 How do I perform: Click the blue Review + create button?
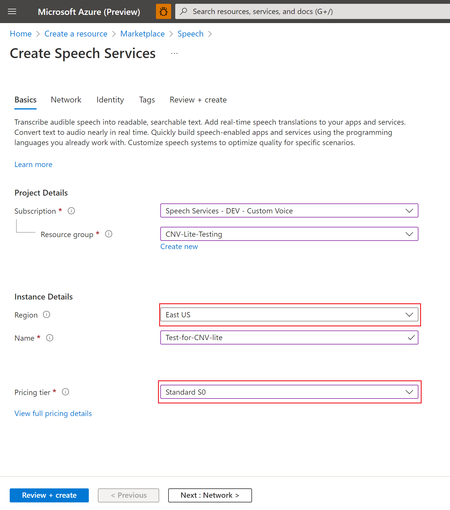49,495
